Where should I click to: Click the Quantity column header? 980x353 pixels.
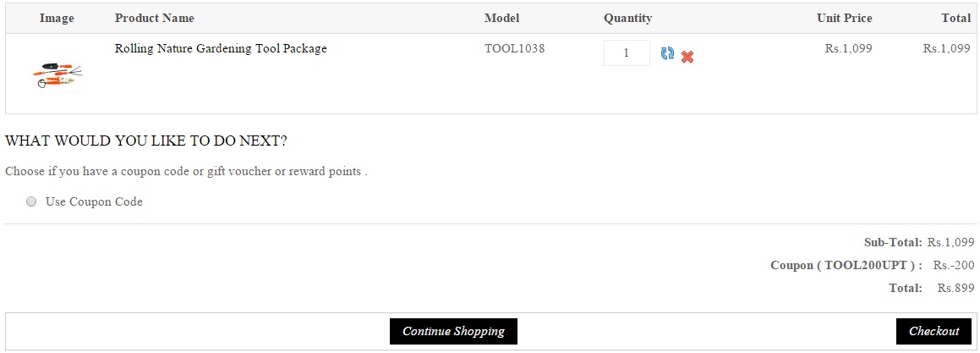(627, 18)
